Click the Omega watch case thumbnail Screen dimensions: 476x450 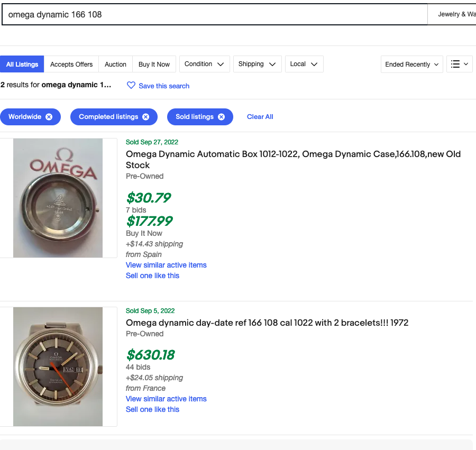tap(58, 198)
